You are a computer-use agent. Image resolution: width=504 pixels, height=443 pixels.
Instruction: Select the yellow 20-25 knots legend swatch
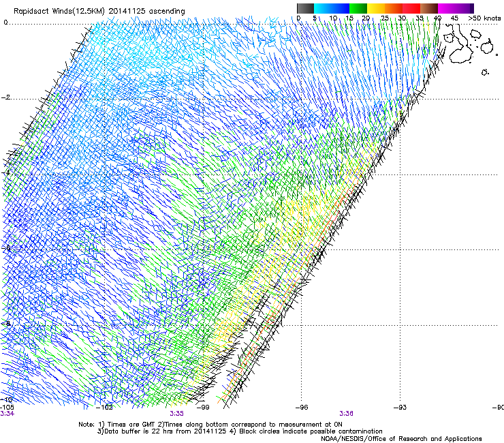pos(376,8)
